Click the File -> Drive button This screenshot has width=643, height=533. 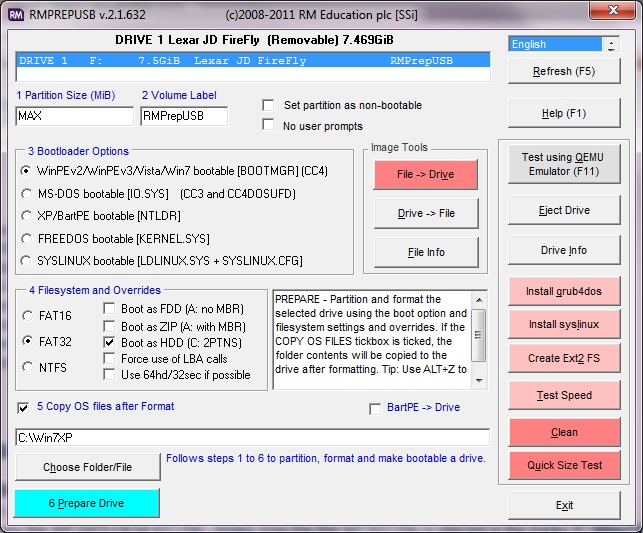(x=426, y=175)
